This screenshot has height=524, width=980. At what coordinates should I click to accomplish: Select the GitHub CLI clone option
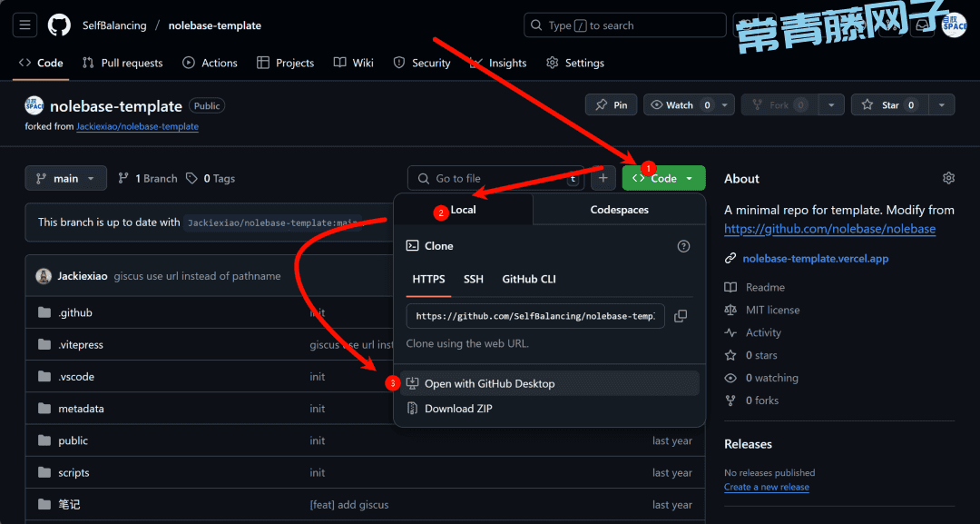[x=529, y=279]
